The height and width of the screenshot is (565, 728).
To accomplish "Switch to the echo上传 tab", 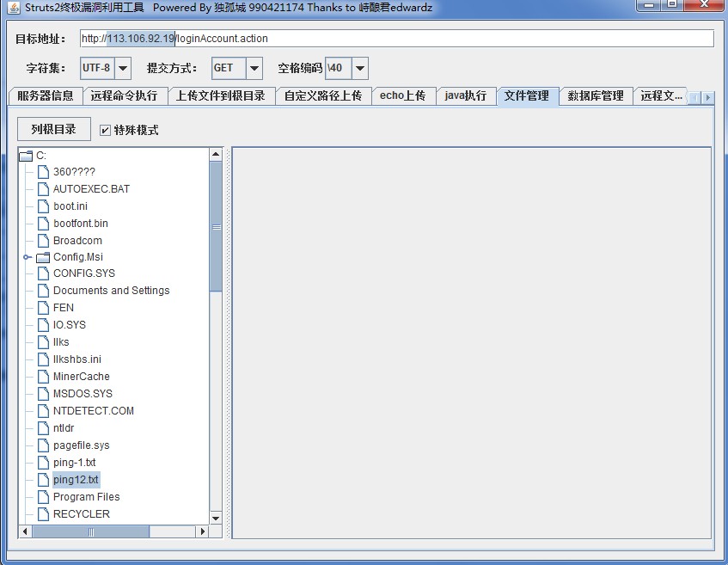I will (402, 95).
